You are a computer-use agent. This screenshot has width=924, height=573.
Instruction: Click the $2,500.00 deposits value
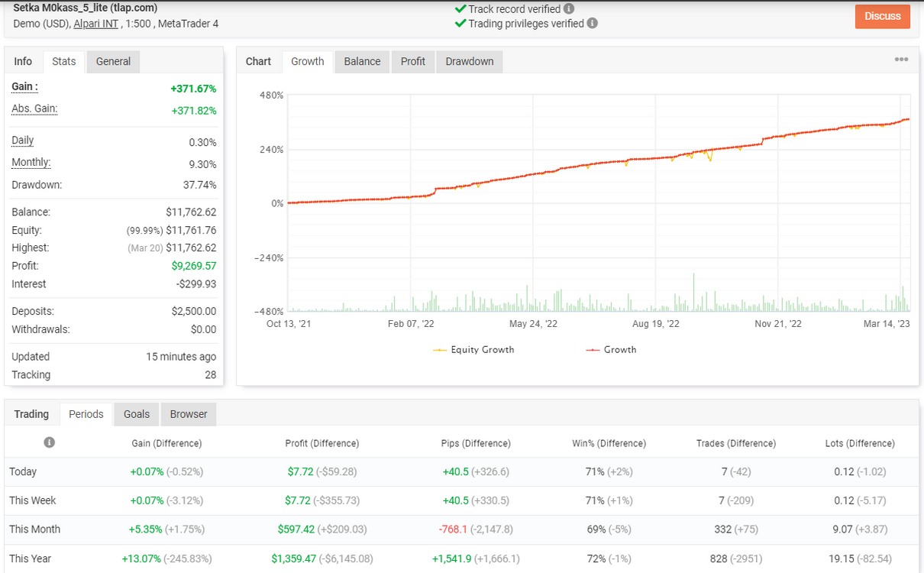coord(194,312)
